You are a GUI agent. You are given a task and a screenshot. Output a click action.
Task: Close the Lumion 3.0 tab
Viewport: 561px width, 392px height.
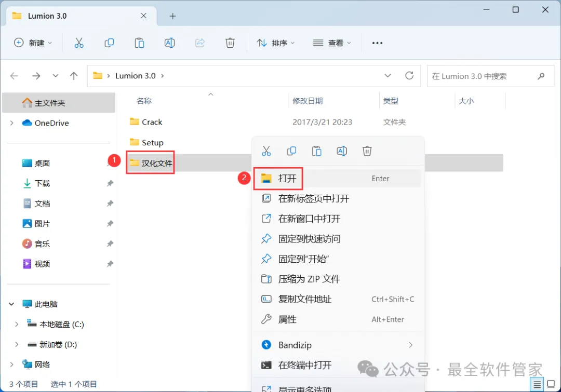tap(143, 16)
